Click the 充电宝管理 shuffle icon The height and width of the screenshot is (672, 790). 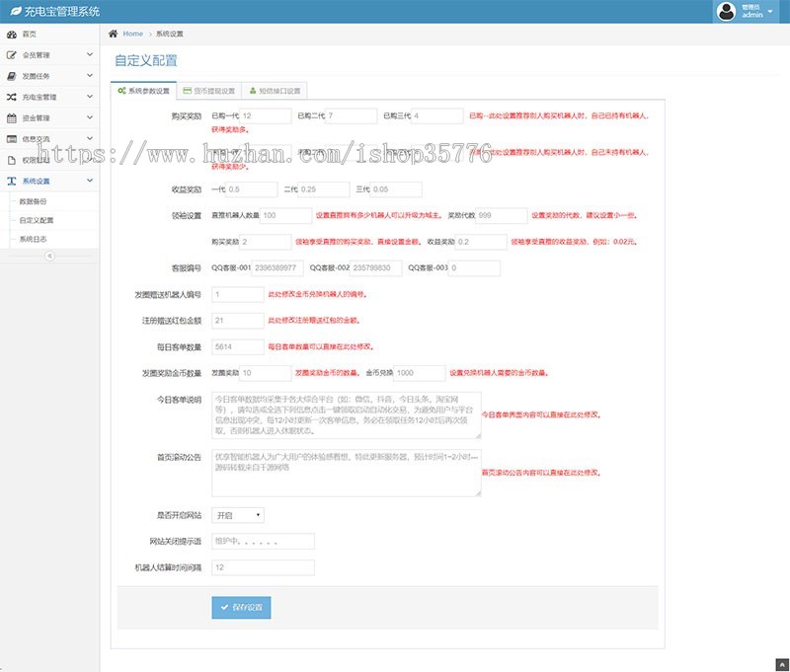12,97
